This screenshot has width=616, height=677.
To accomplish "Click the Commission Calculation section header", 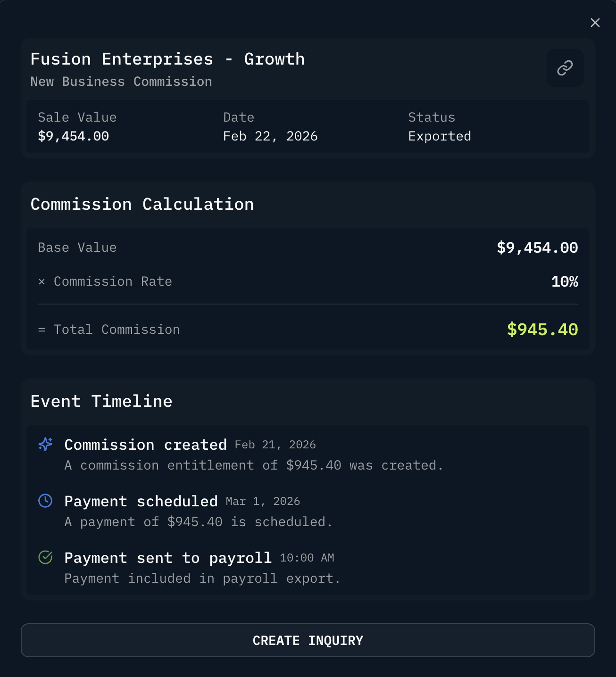I will point(142,204).
